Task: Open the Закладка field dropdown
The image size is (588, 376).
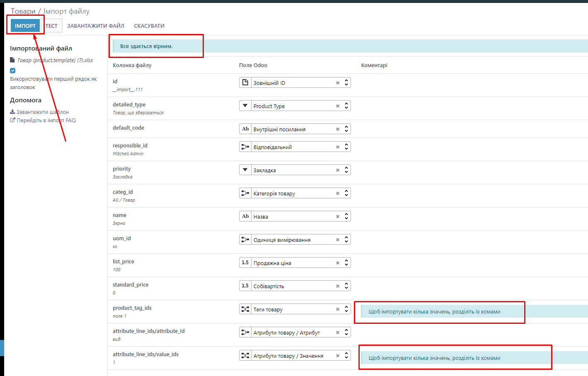Action: pos(346,170)
